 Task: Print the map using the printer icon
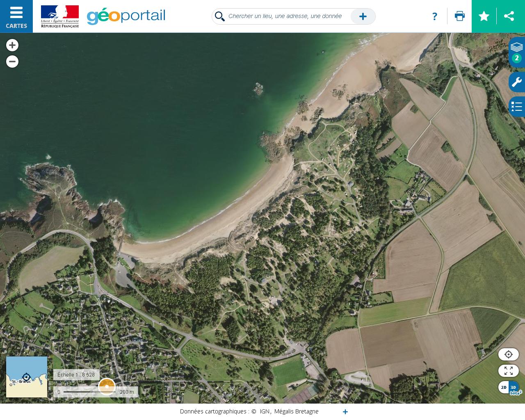click(x=460, y=16)
